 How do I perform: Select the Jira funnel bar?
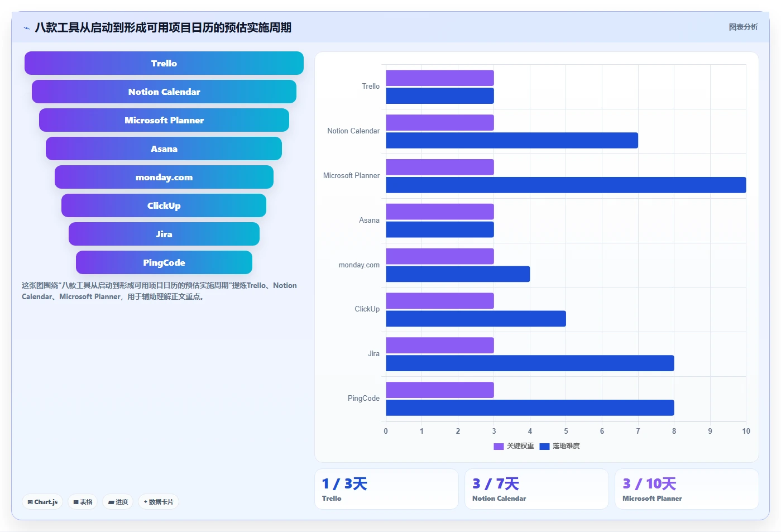pos(164,234)
